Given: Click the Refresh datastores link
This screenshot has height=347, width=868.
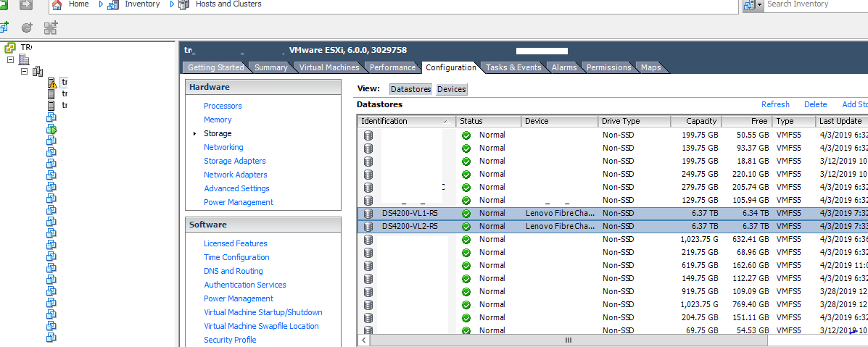Looking at the screenshot, I should [775, 104].
